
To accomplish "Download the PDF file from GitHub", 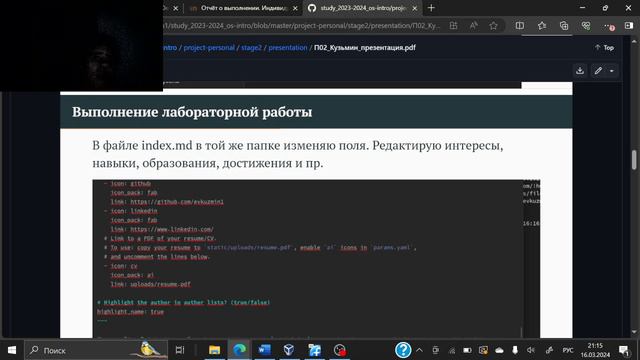I will pos(580,71).
